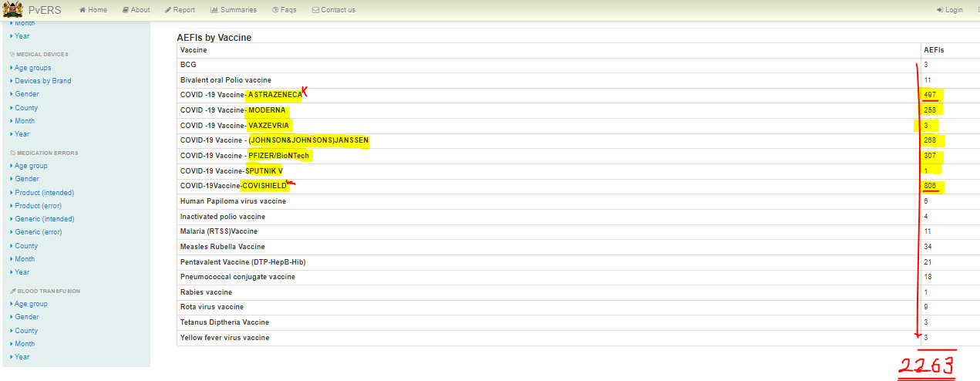Click the AEFI count 806 for Covishield
980x381 pixels.
(930, 186)
